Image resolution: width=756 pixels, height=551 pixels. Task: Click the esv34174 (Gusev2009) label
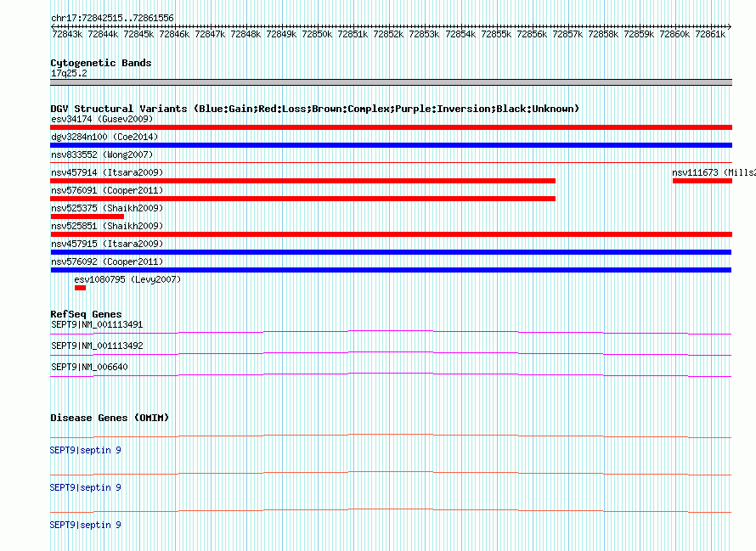pyautogui.click(x=102, y=119)
